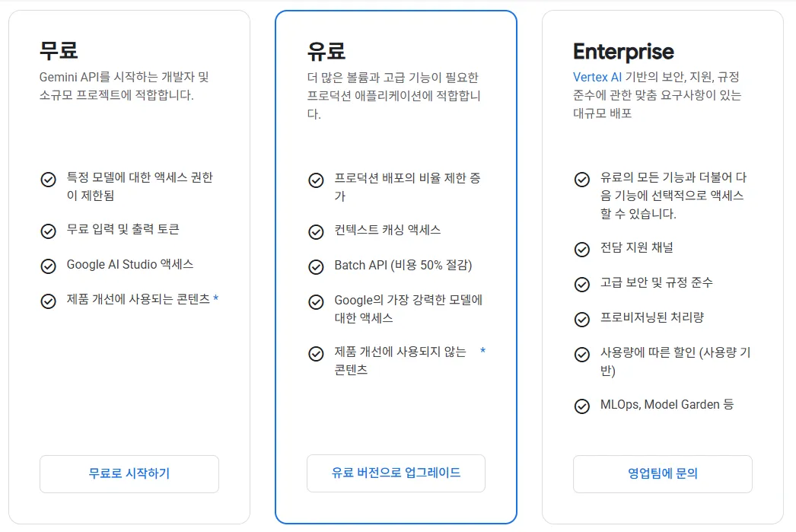Click the checkmark next to "MLOps, Model Garden 등"
The height and width of the screenshot is (532, 796).
click(x=580, y=405)
